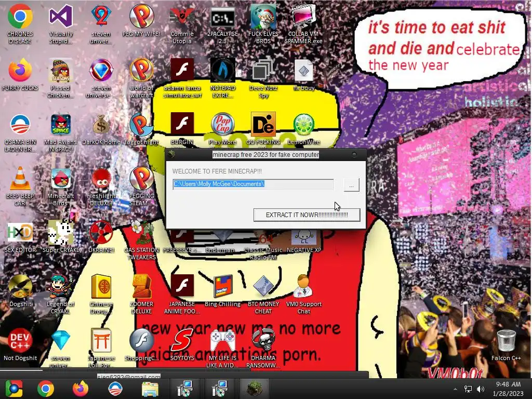Open the Super CRYAKL desktop icon

click(x=60, y=233)
